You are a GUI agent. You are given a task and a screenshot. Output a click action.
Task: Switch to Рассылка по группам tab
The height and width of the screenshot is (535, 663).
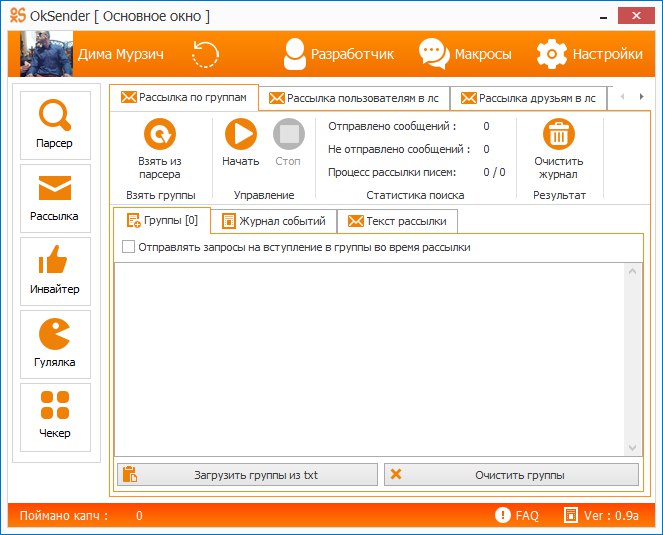[x=184, y=98]
